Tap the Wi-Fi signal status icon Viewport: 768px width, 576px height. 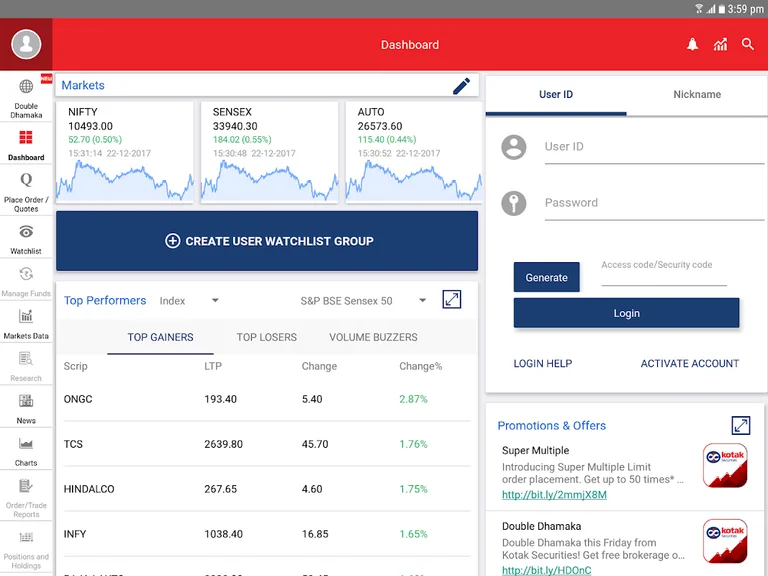699,9
